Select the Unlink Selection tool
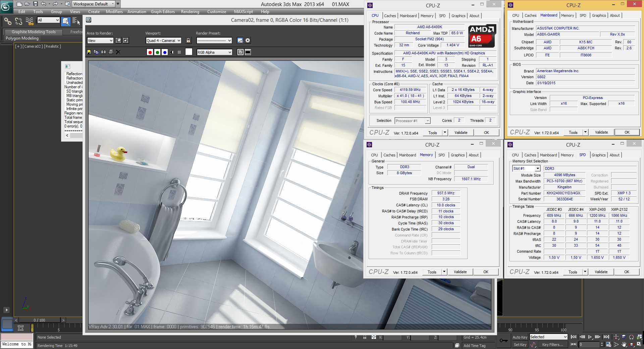Viewport: 644px width, 349px height. click(x=19, y=21)
